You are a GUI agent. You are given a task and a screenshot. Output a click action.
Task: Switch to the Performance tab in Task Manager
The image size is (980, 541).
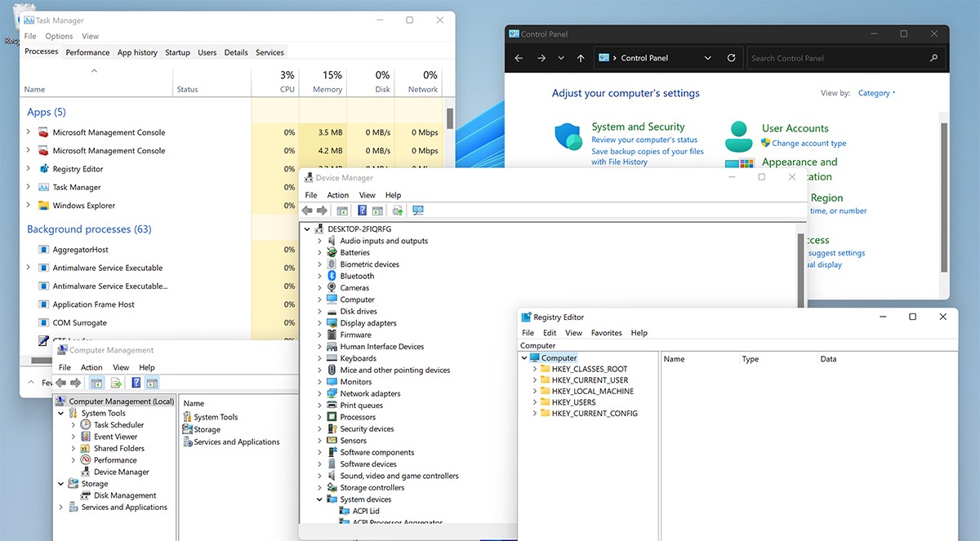[x=87, y=52]
